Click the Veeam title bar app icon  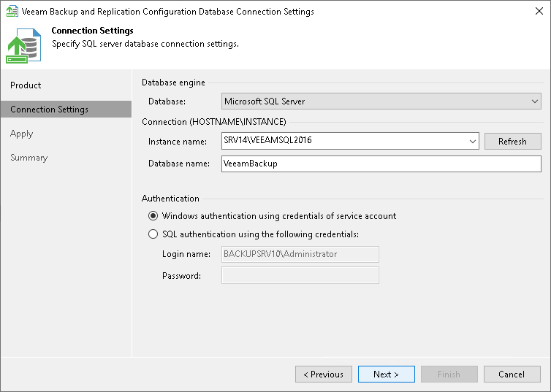click(x=12, y=11)
